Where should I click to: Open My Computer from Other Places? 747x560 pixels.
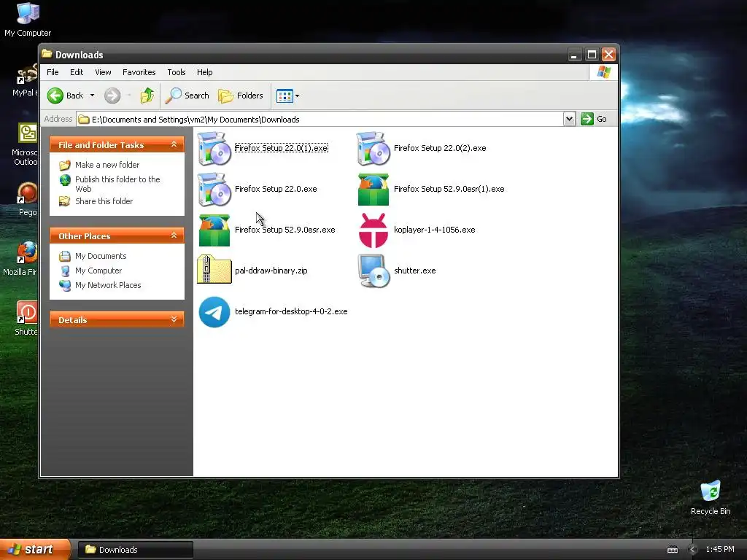point(98,271)
